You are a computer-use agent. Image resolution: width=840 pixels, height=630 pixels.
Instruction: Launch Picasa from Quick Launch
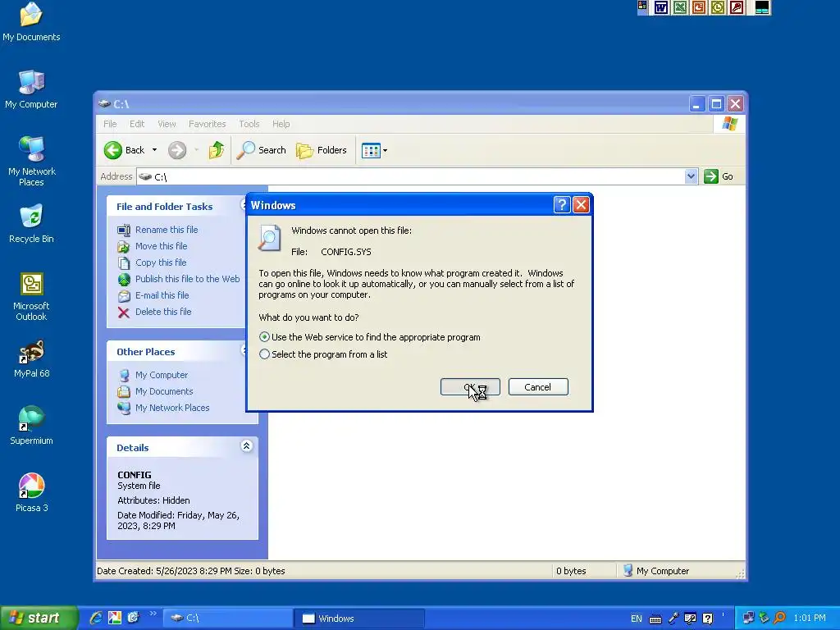115,618
